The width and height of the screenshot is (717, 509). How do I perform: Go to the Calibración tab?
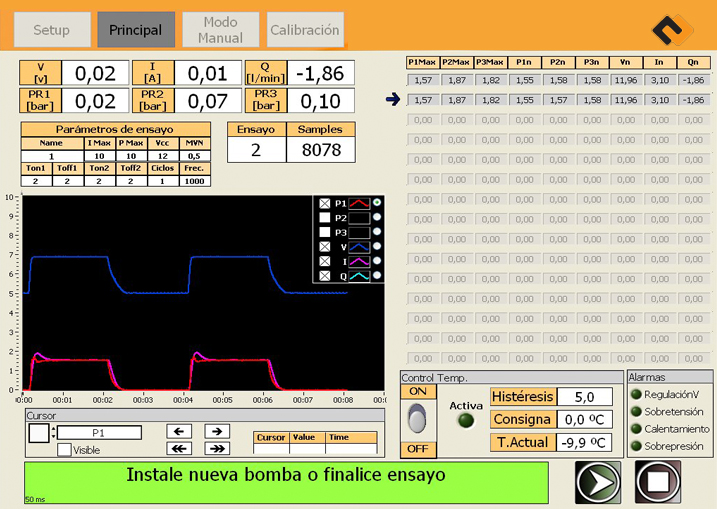point(305,30)
